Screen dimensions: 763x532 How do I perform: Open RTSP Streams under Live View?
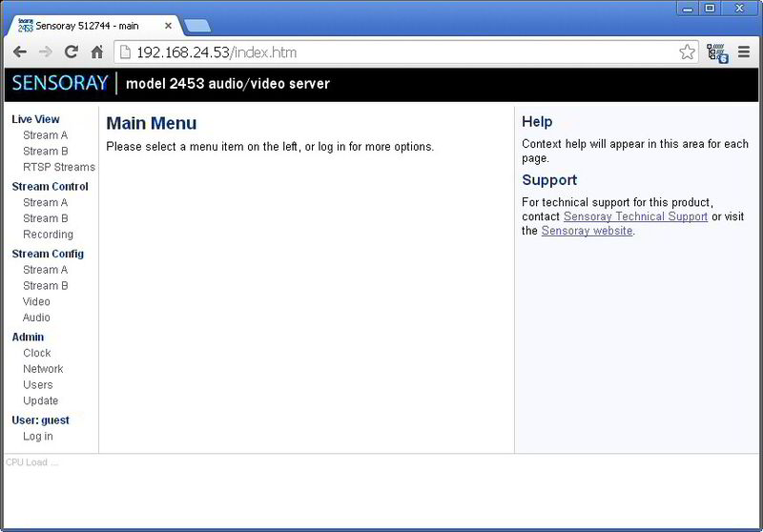point(59,167)
